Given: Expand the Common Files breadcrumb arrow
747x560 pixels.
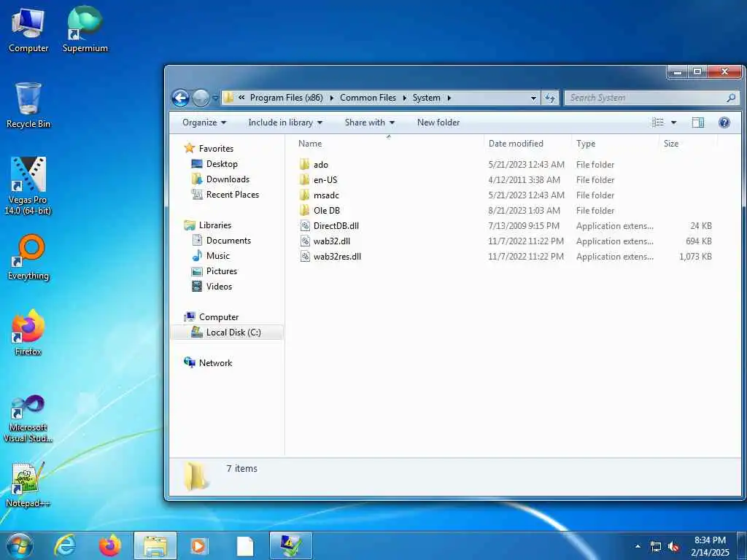Looking at the screenshot, I should 404,98.
